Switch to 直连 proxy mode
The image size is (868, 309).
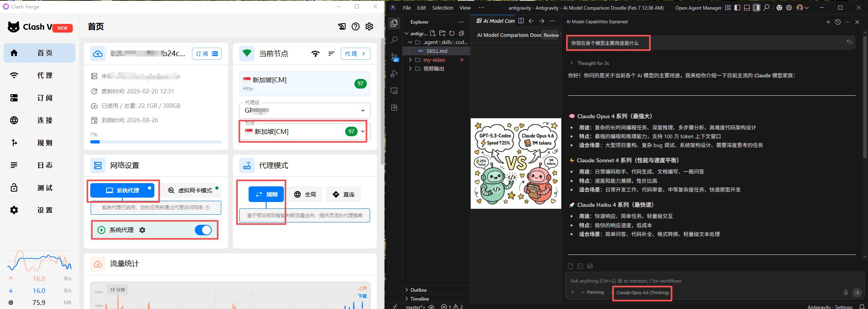[344, 194]
